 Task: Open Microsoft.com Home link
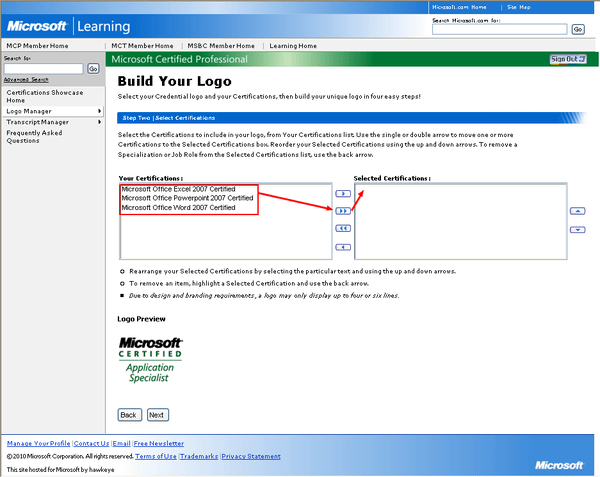click(x=459, y=7)
